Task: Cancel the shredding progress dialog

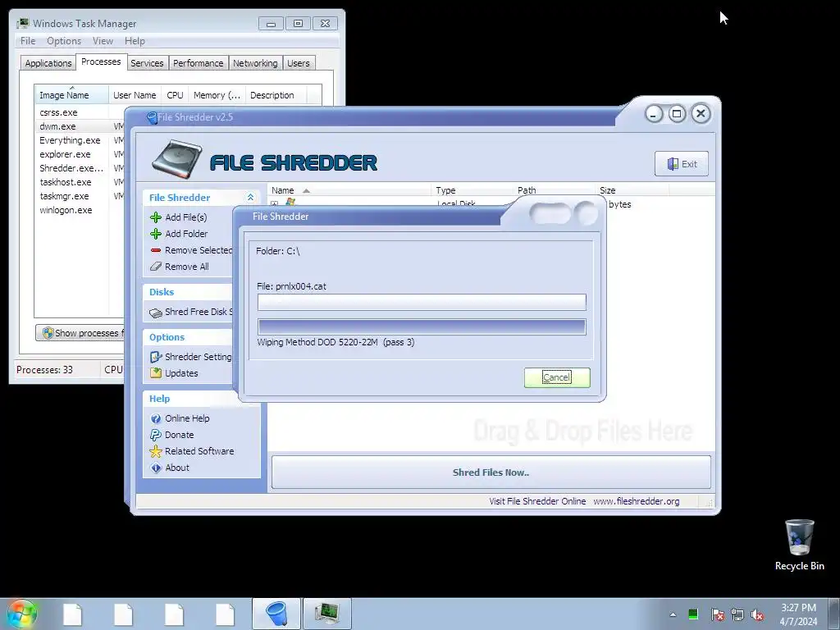Action: click(x=557, y=377)
